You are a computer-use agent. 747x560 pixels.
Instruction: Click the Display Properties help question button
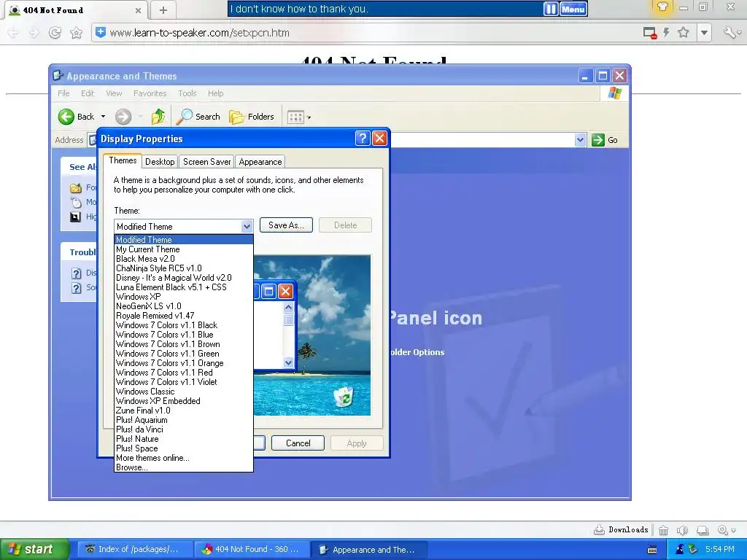pos(362,138)
